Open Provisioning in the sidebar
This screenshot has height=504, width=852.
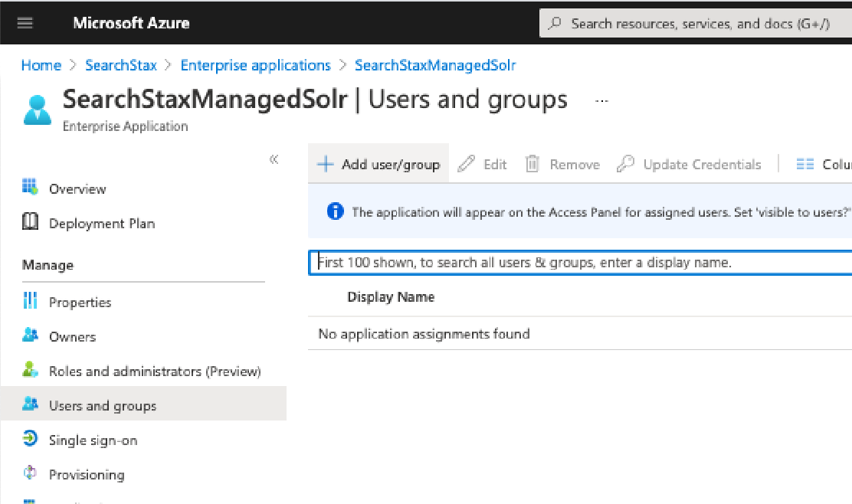point(87,475)
